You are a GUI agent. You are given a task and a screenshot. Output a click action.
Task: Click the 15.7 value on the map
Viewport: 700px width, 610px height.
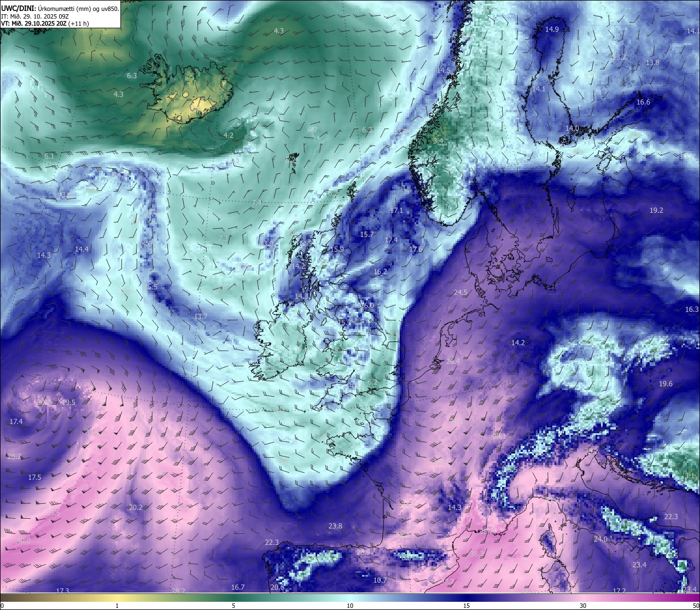click(x=367, y=235)
